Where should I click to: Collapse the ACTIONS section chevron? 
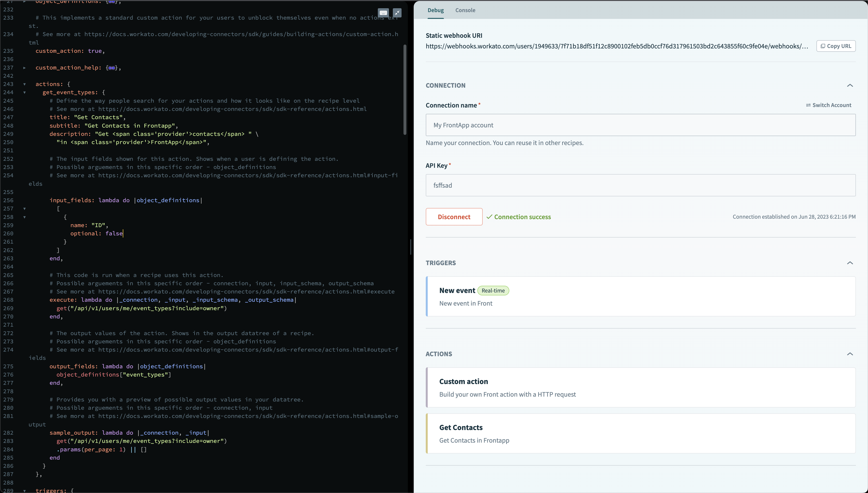tap(850, 354)
